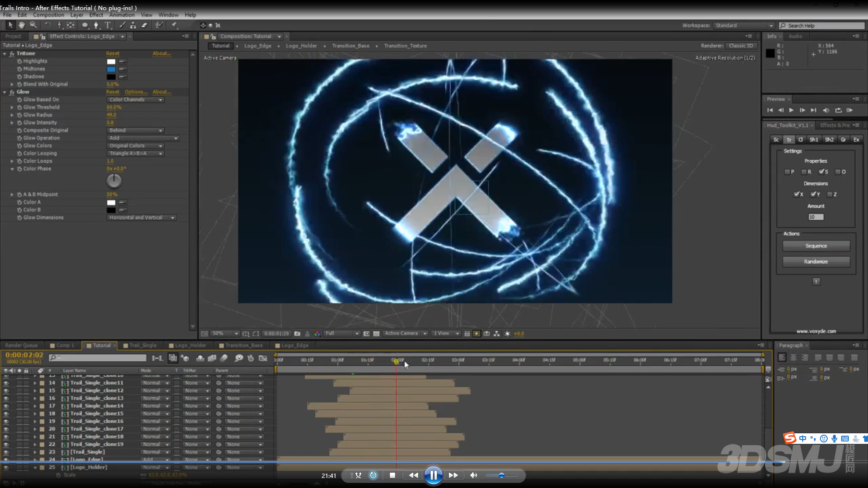
Task: Collapse the Tritone effect
Action: (5, 54)
